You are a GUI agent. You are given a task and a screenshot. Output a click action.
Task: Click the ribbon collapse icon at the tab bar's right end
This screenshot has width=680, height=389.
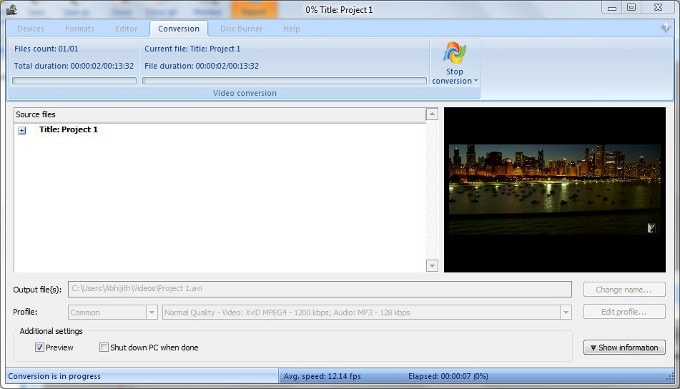[x=665, y=28]
